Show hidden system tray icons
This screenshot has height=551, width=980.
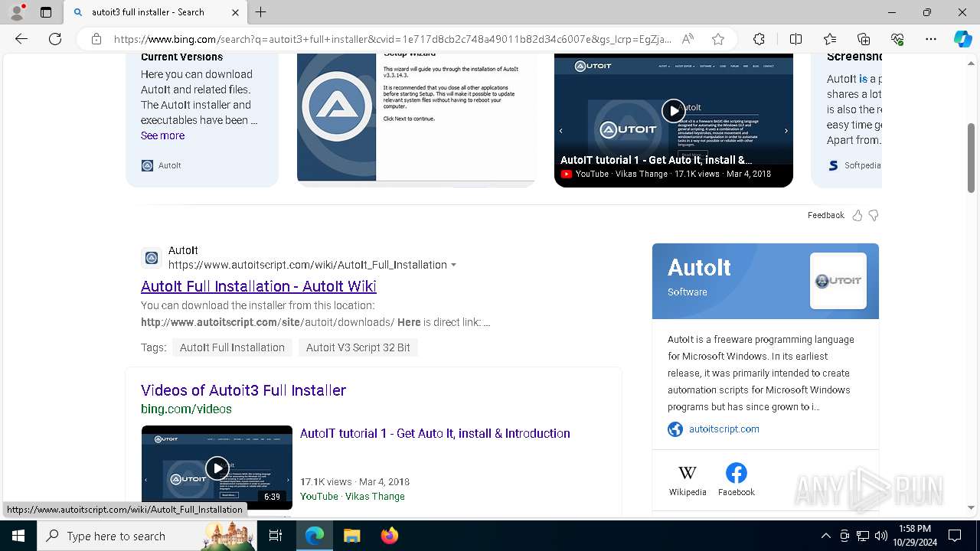825,536
